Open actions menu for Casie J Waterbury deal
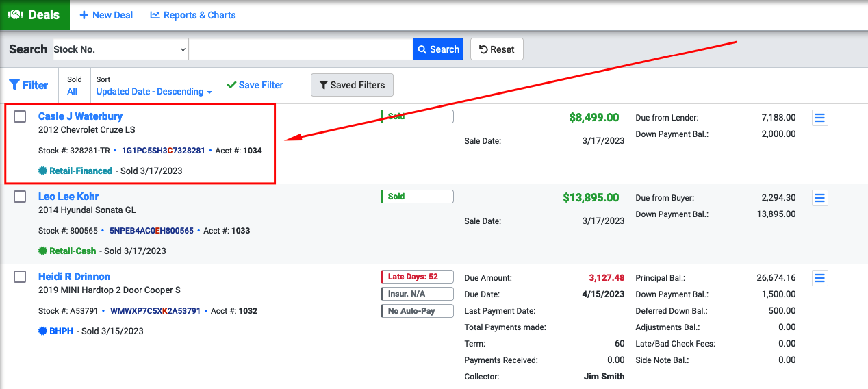 (820, 118)
